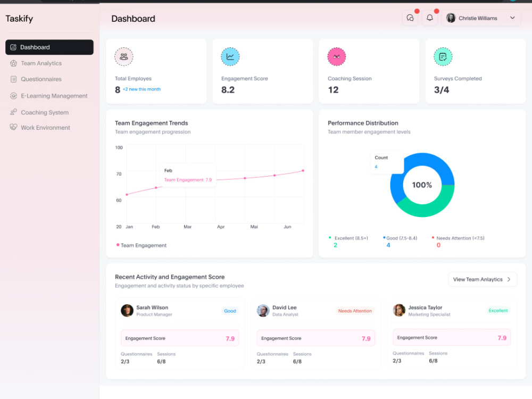Click the View Team Anlaytics button
Image resolution: width=532 pixels, height=399 pixels.
(483, 279)
